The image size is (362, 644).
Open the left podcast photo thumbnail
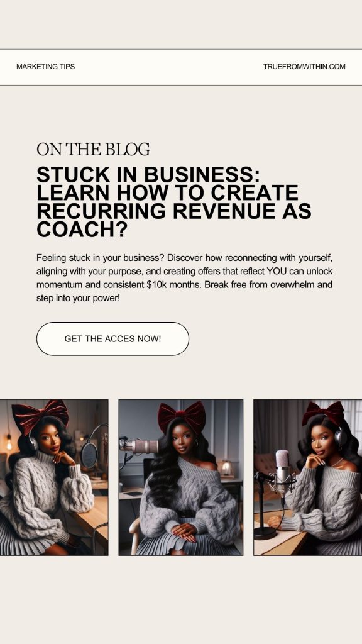(x=54, y=477)
